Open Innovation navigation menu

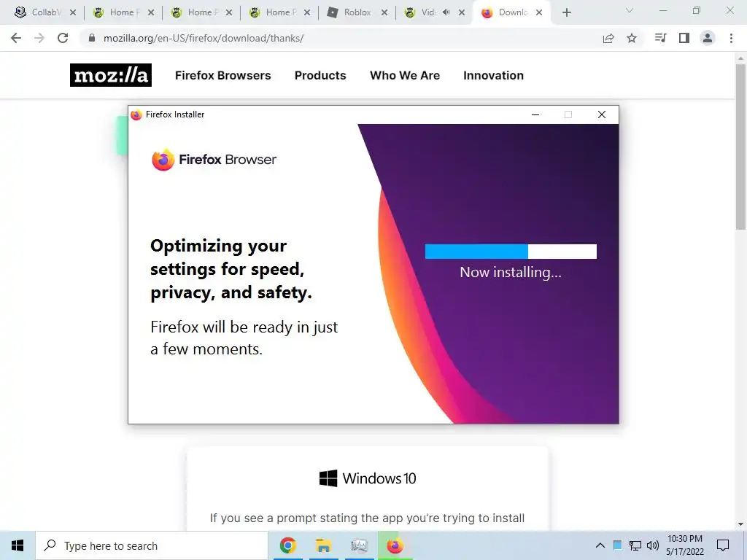coord(494,75)
